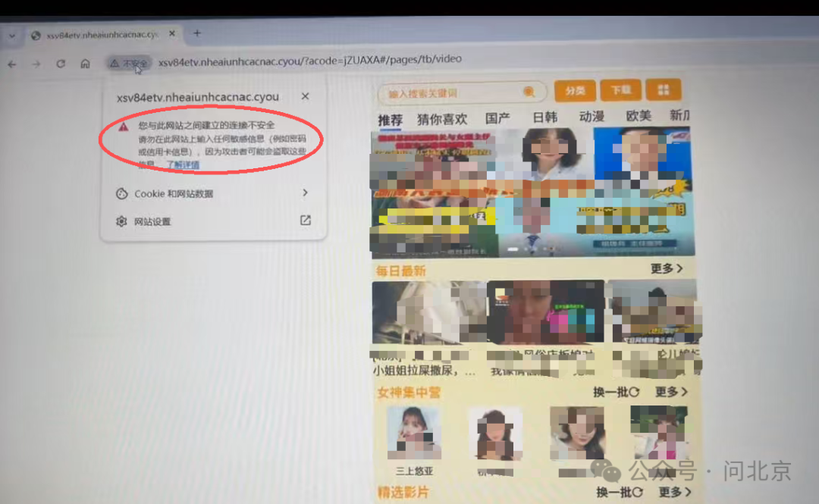This screenshot has width=819, height=504.
Task: Open a new tab with plus button
Action: click(x=197, y=33)
